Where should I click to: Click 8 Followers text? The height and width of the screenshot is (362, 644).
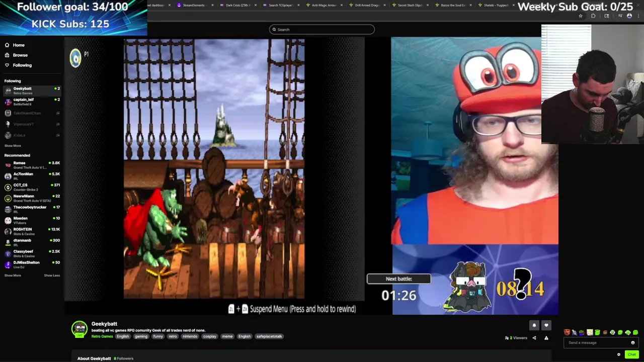tap(123, 358)
